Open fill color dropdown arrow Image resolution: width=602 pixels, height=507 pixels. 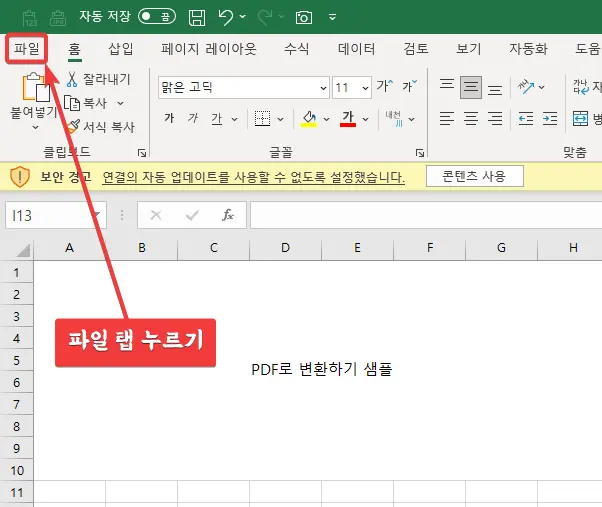pyautogui.click(x=326, y=119)
